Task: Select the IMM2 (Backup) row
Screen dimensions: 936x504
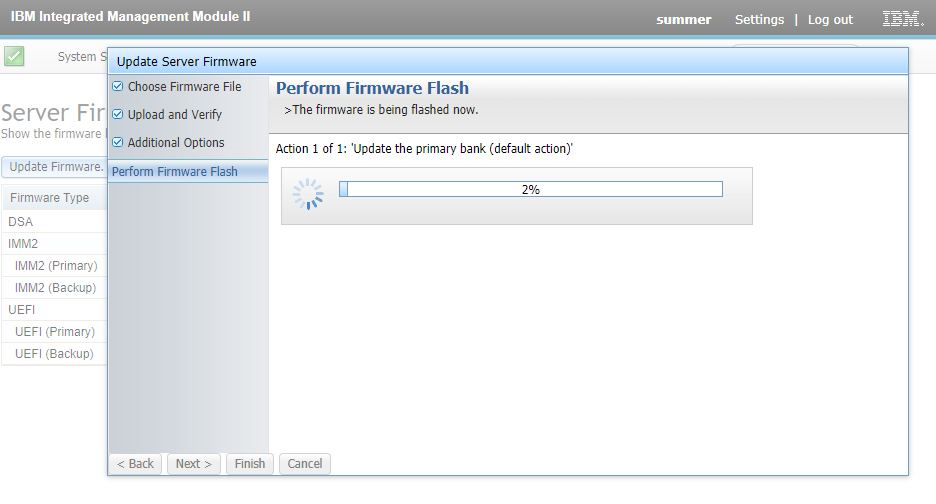Action: 54,288
